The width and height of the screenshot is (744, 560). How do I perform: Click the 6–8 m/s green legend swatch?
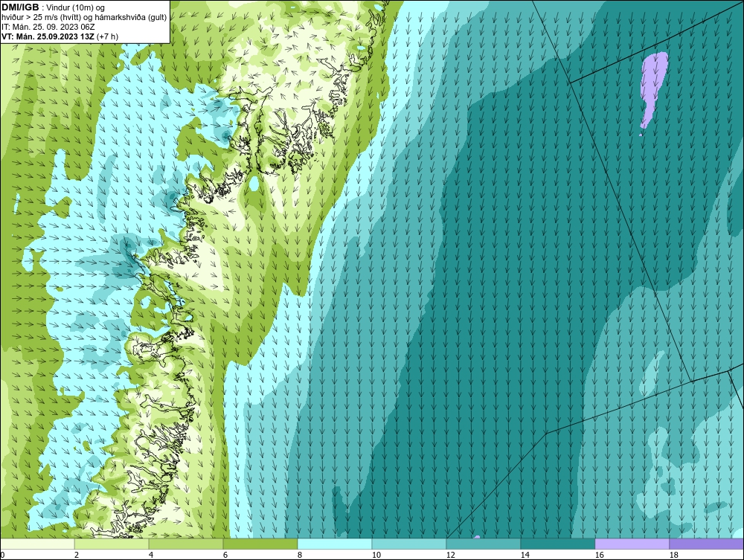tap(260, 544)
